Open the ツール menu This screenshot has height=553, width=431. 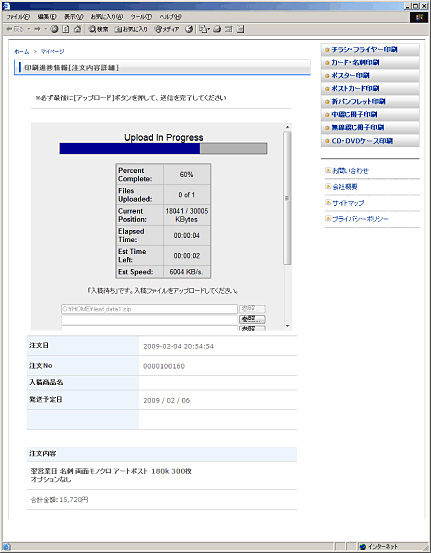click(141, 17)
